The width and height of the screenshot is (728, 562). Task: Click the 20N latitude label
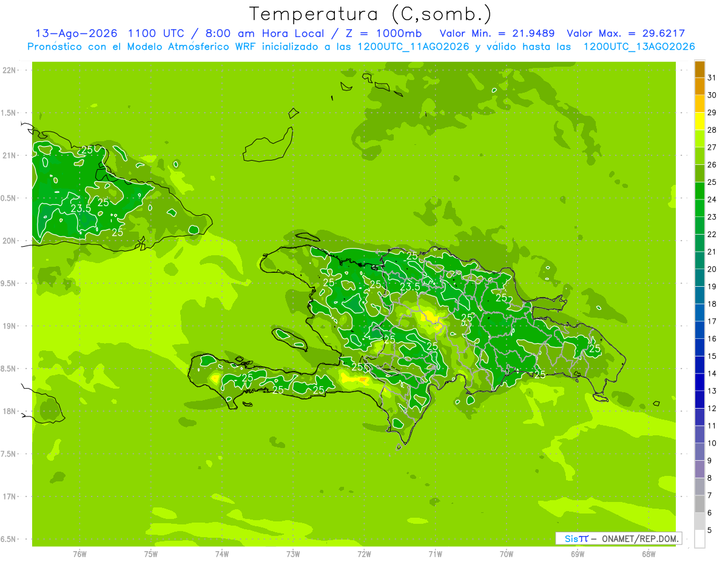tap(8, 241)
